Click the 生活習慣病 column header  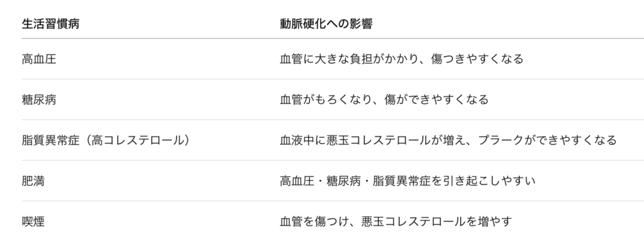[x=50, y=23]
